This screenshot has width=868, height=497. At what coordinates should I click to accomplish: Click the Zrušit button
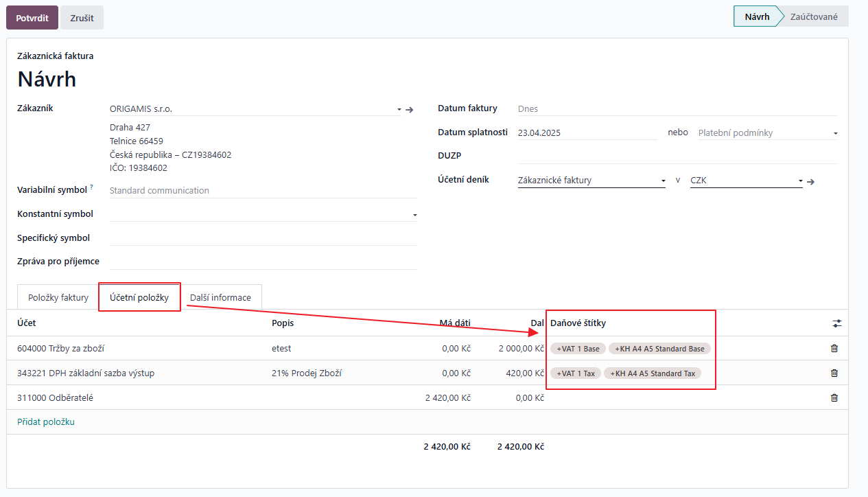82,18
